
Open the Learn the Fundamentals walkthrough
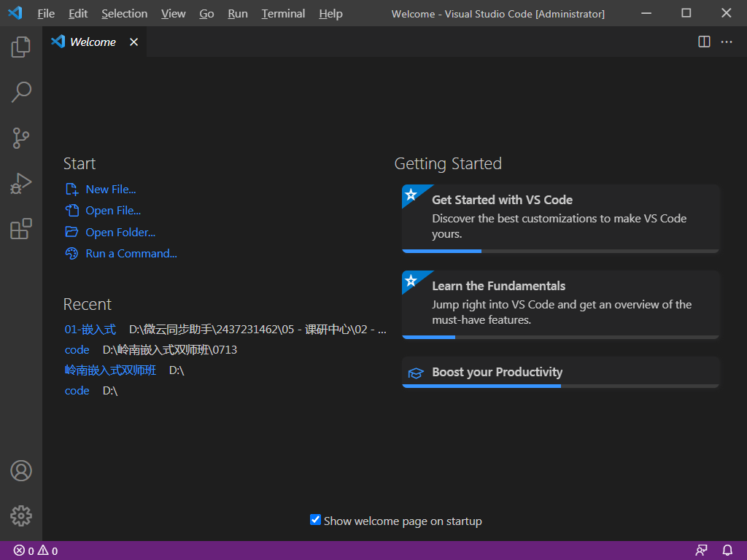point(560,305)
